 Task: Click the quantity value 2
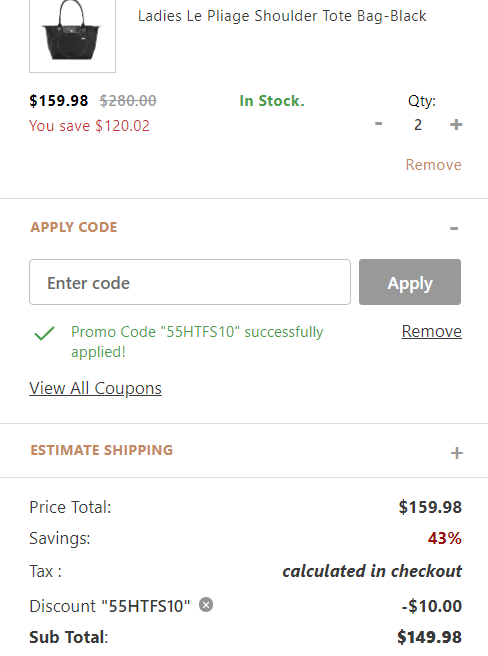(x=418, y=125)
